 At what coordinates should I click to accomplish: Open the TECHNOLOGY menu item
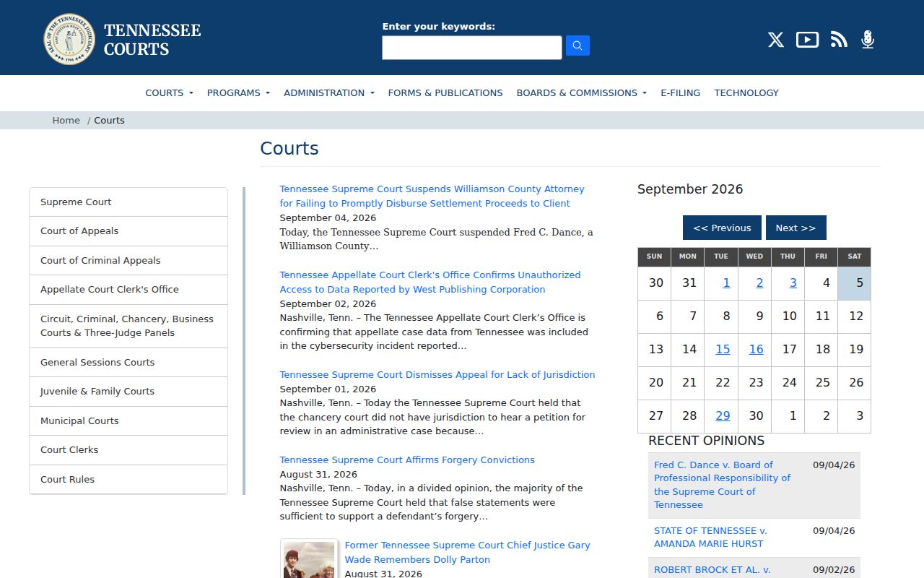click(x=746, y=92)
